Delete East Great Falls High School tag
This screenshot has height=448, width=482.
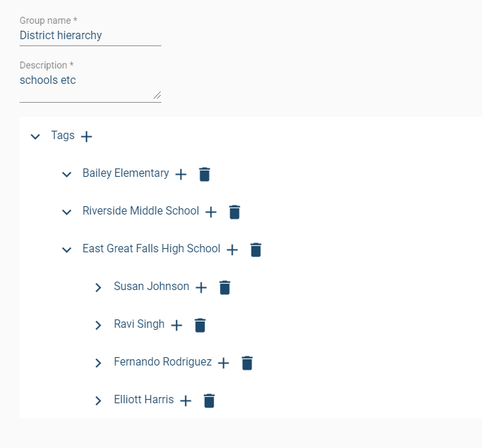[x=256, y=250]
